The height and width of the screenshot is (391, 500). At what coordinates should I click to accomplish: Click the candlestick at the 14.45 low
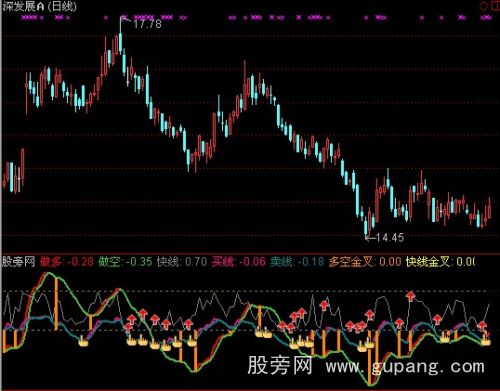[366, 226]
